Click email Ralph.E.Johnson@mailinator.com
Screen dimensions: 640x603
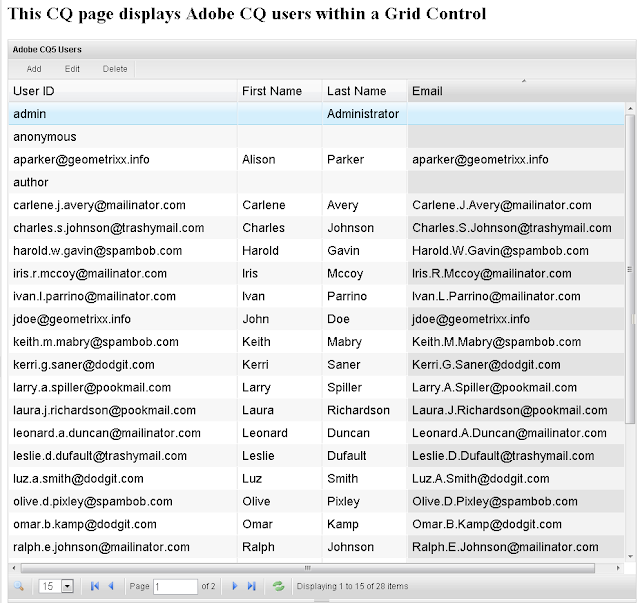(x=505, y=548)
